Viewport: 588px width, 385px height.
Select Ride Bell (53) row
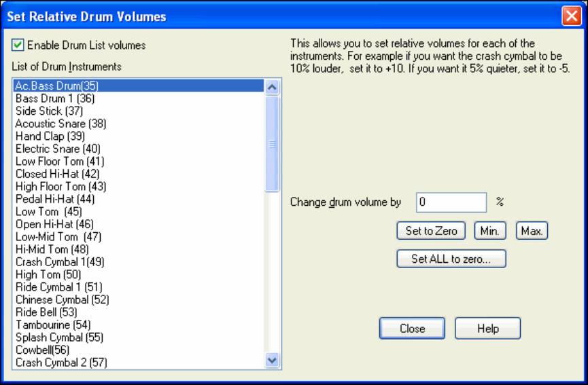coord(139,312)
